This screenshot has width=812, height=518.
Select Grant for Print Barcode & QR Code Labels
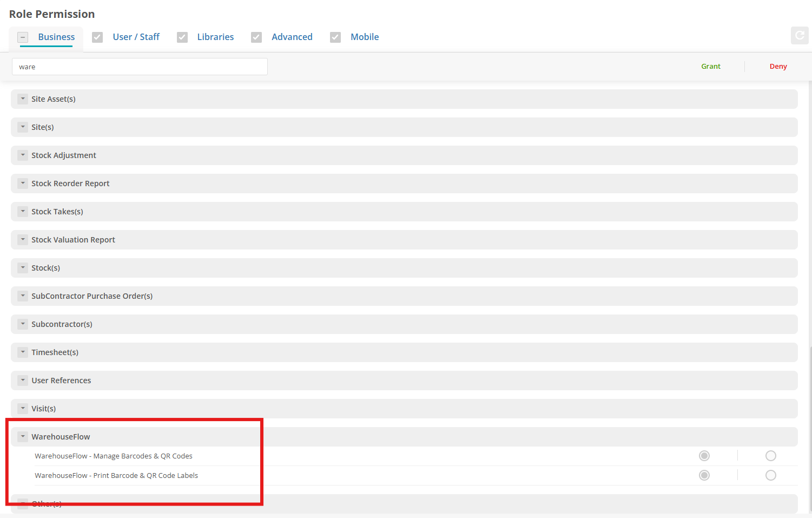704,475
